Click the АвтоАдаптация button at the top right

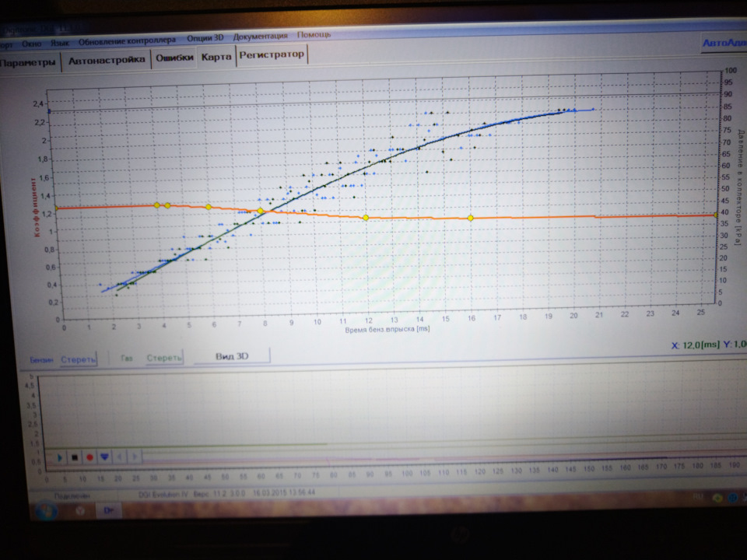coord(724,43)
